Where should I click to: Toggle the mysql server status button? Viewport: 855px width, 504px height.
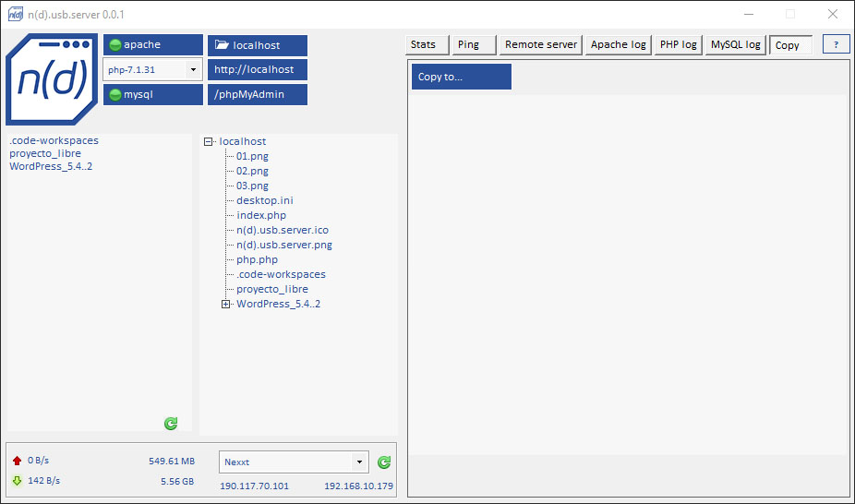(x=153, y=94)
